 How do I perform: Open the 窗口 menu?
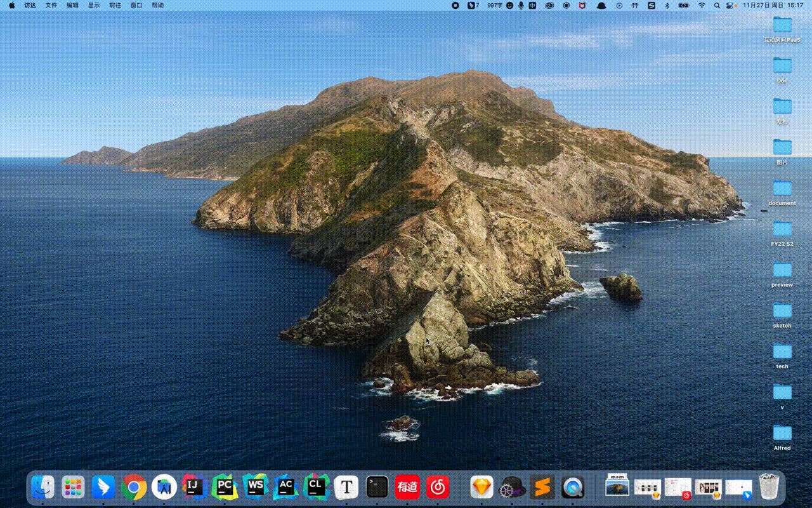136,5
